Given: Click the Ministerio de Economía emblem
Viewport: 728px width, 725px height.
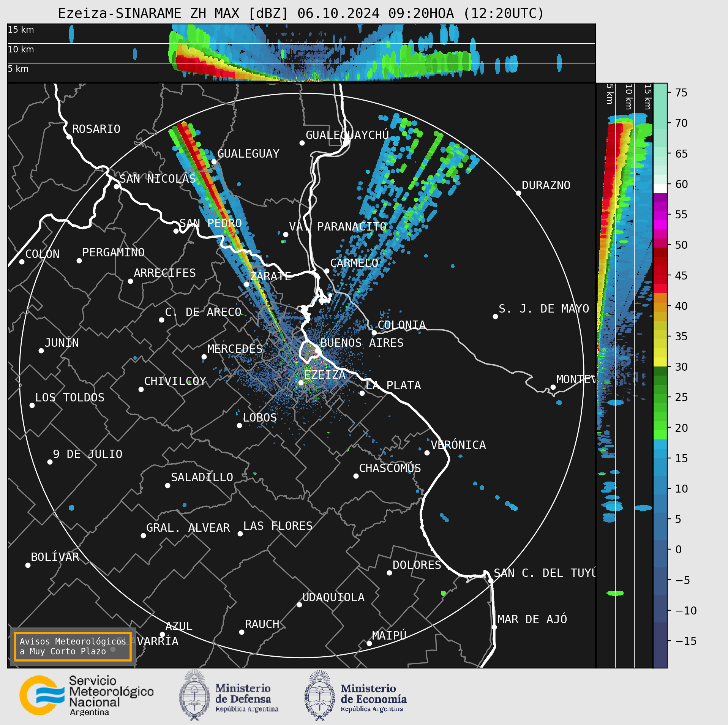Looking at the screenshot, I should point(320,695).
